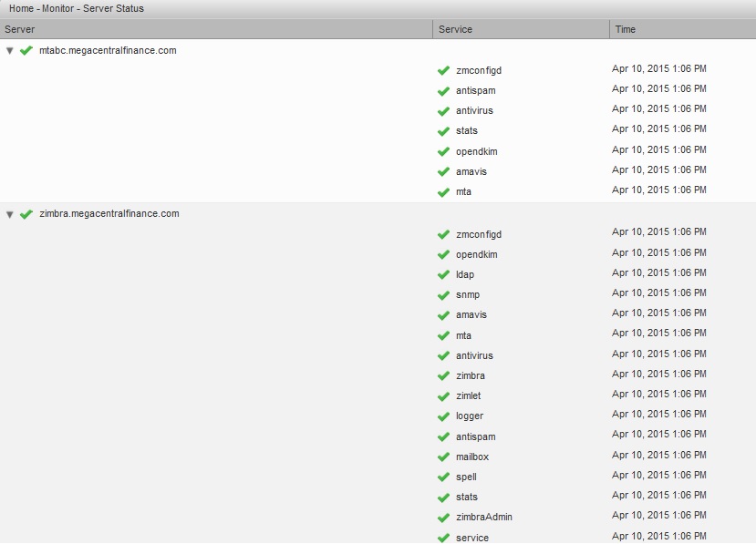
Task: Click green status check beside mtabc server
Action: point(26,50)
